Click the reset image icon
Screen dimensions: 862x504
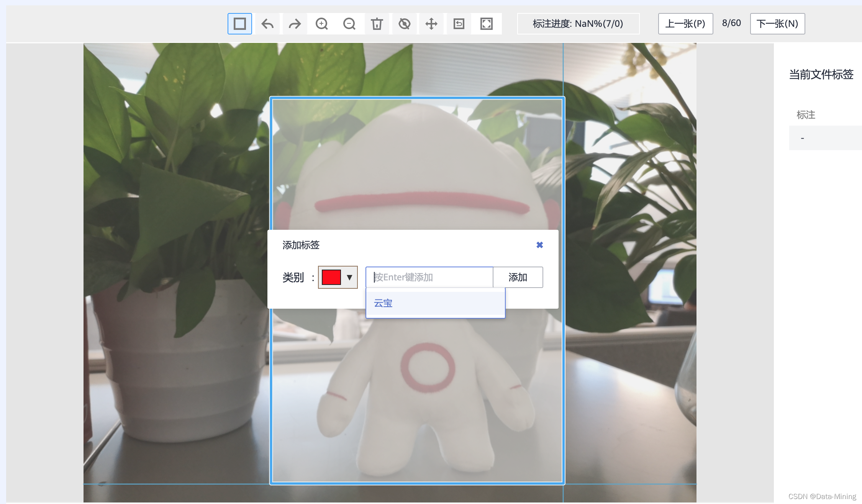(459, 24)
